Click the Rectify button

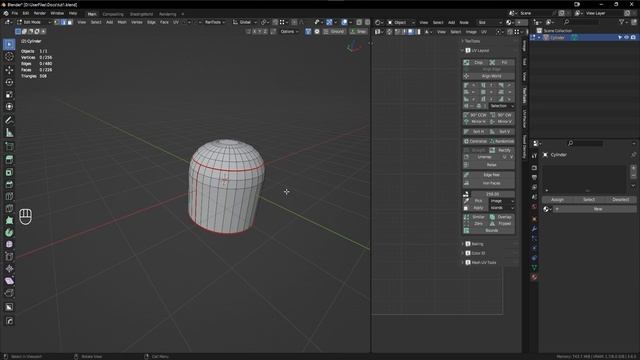(x=502, y=150)
